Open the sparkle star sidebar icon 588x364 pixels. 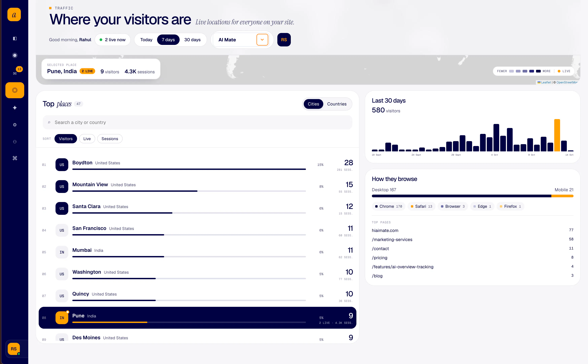point(15,108)
